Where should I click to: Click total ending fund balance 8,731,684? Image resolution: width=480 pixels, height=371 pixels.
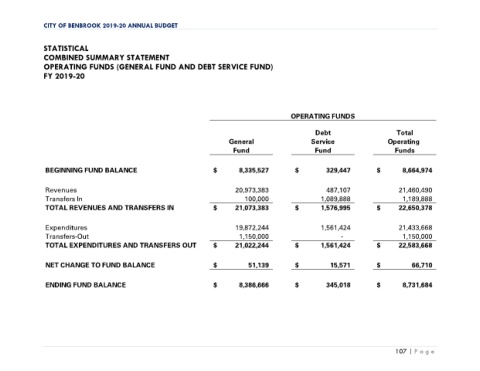click(417, 285)
